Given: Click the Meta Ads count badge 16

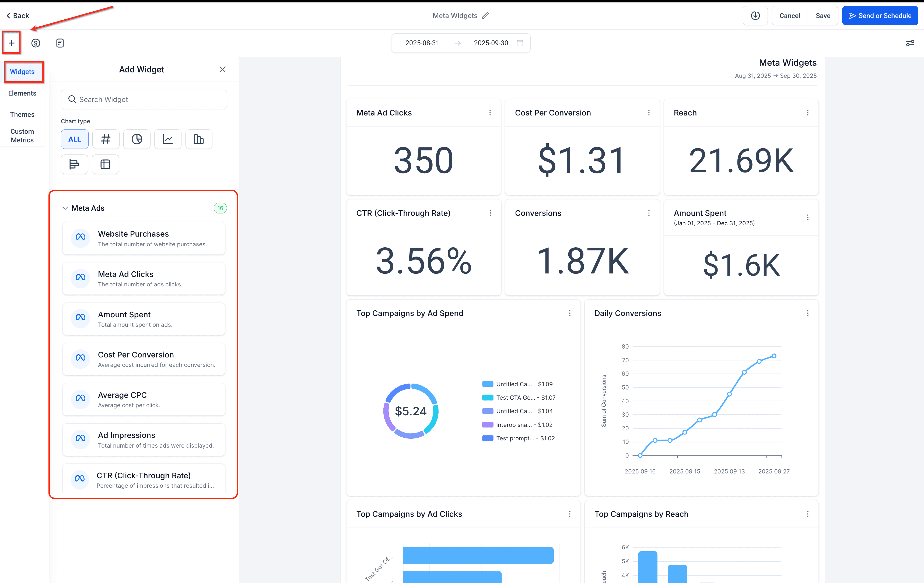Looking at the screenshot, I should 220,208.
